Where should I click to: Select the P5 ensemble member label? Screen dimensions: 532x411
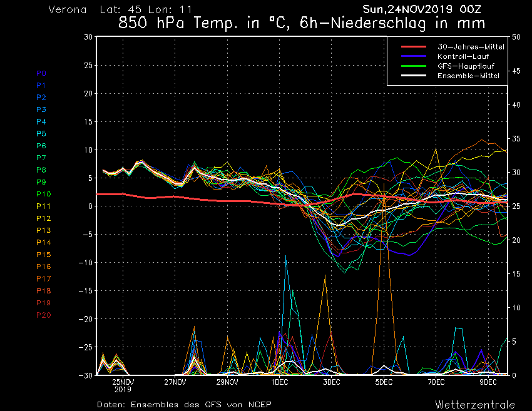coord(41,134)
